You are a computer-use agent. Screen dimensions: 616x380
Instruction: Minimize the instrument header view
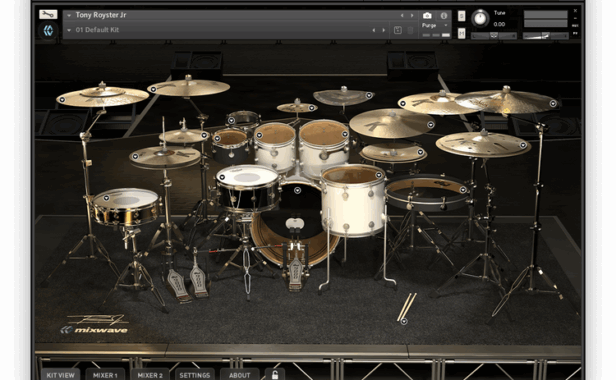[x=575, y=18]
